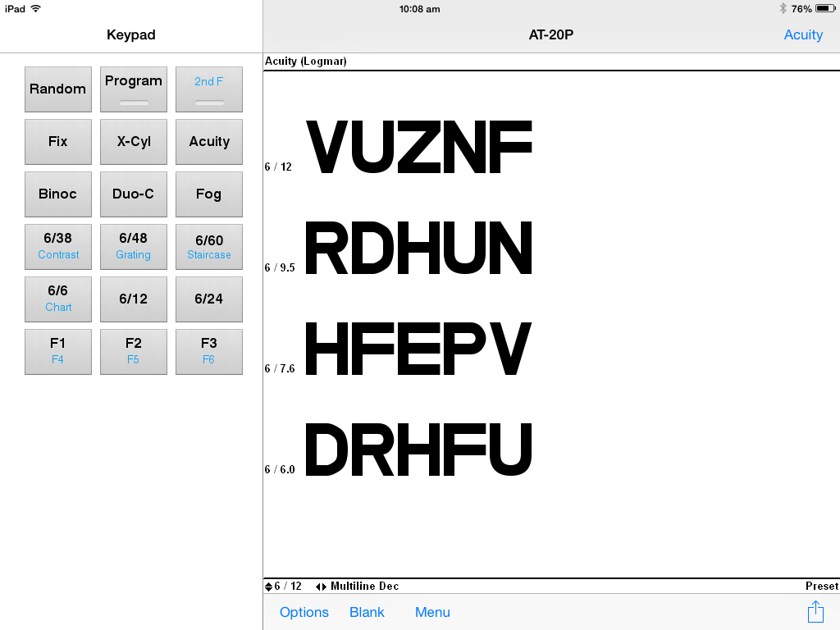The image size is (840, 630).
Task: Tap the Acuity (Logmar) heading
Action: (x=306, y=61)
